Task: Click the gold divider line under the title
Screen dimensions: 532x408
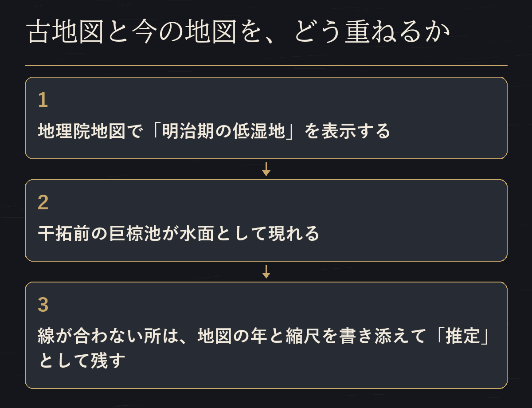Action: coord(266,66)
